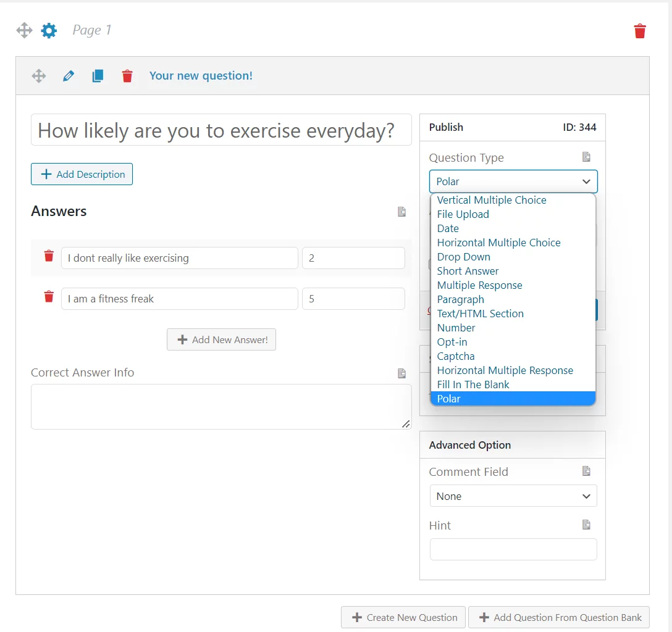The image size is (672, 632).
Task: Choose 'Captcha' in the question type list
Action: point(456,356)
